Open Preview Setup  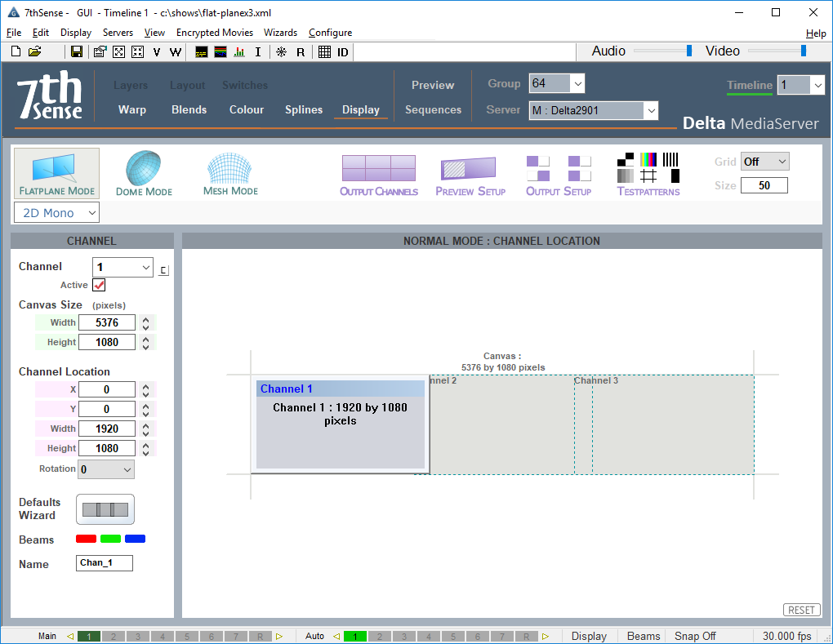click(x=470, y=175)
